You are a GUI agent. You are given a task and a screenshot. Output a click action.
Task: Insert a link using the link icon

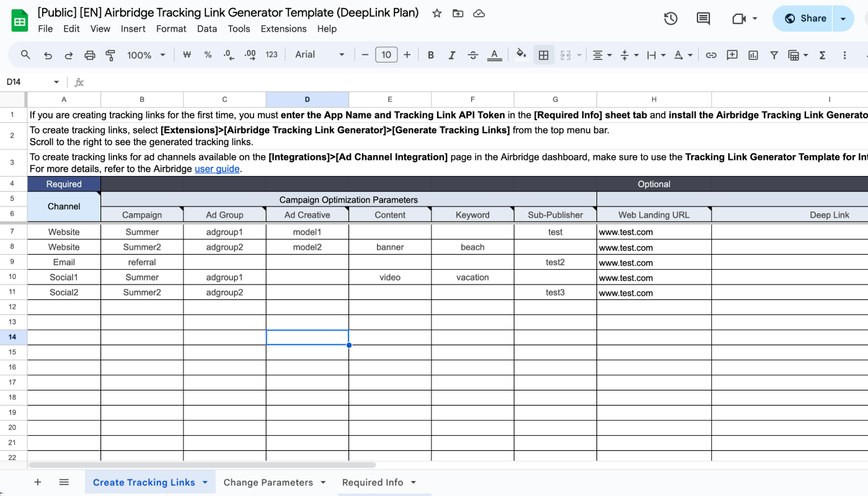pos(711,55)
